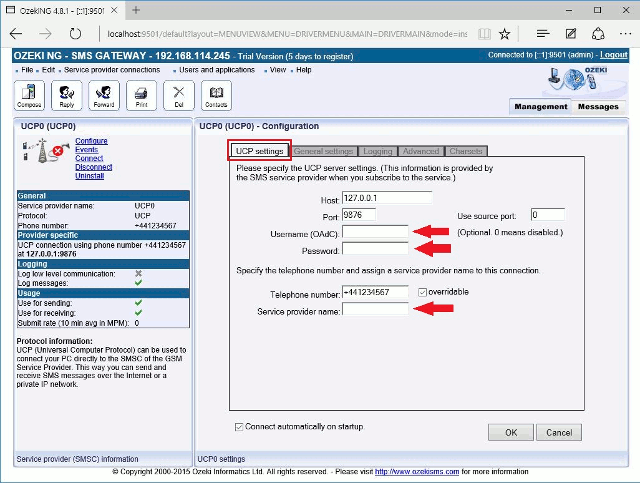Click the Compose toolbar icon
Screen dimensions: 640x483
pos(29,95)
